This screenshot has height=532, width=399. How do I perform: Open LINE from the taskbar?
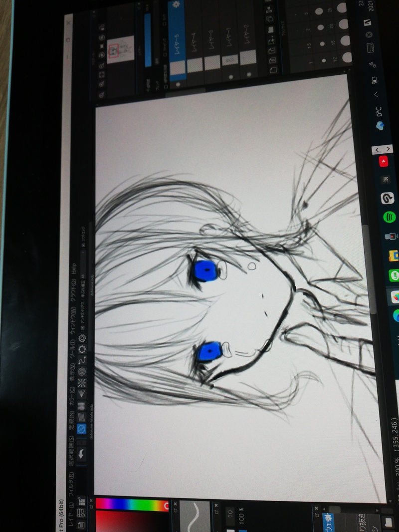coord(394,275)
